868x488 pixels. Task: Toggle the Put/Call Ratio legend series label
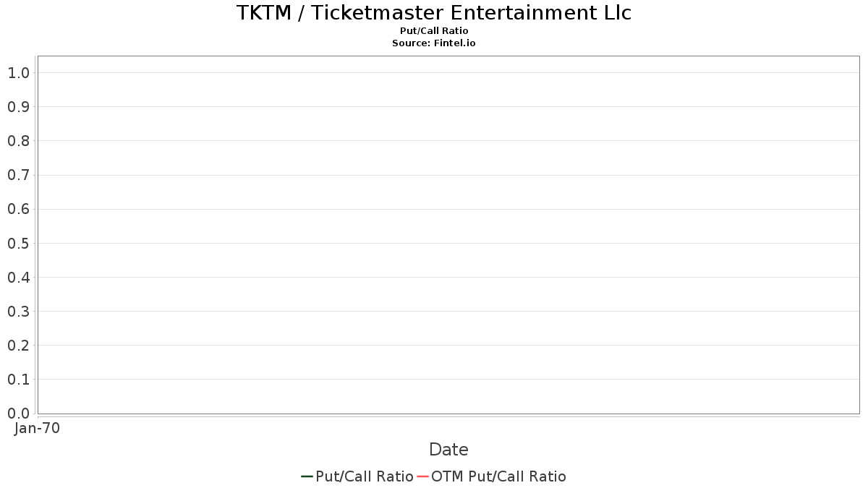tap(365, 476)
